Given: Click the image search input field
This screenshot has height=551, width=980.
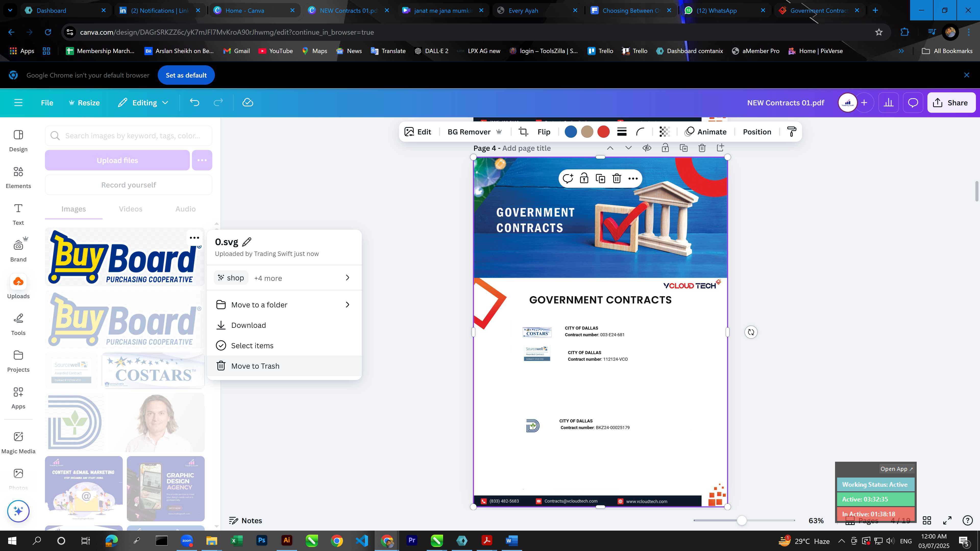Looking at the screenshot, I should click(x=129, y=136).
